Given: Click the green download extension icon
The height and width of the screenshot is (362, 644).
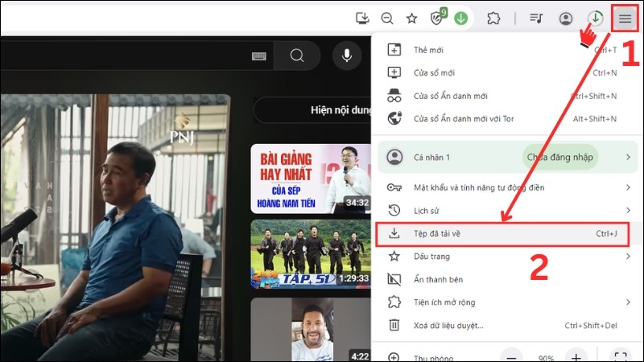Looking at the screenshot, I should point(460,18).
